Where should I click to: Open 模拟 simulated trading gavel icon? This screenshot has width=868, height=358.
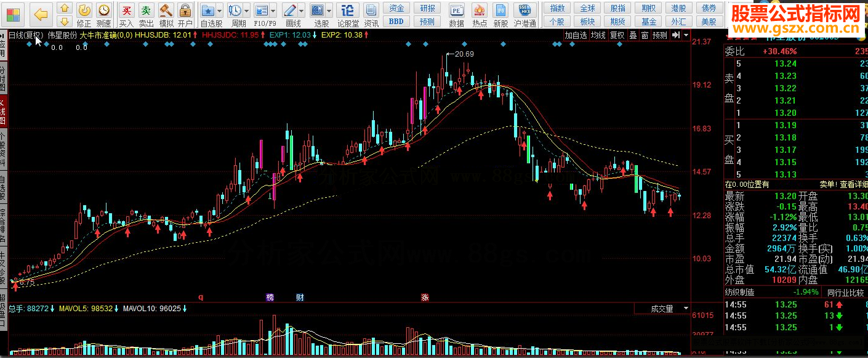166,15
